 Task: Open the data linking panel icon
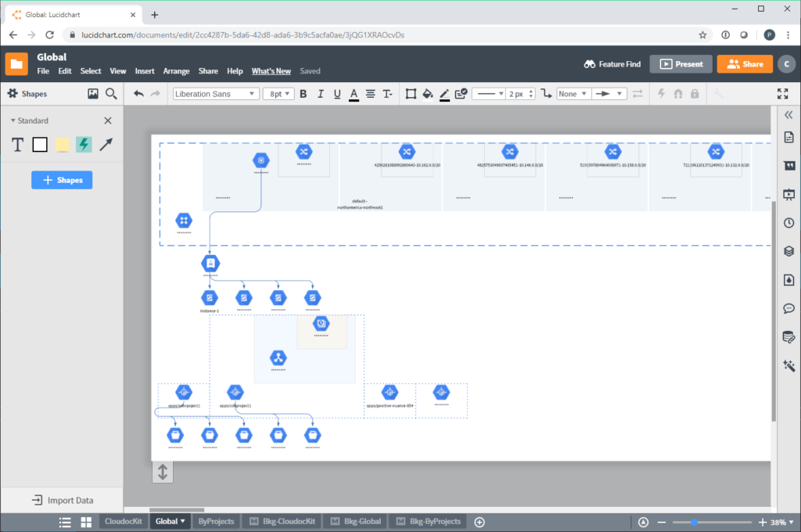(788, 337)
